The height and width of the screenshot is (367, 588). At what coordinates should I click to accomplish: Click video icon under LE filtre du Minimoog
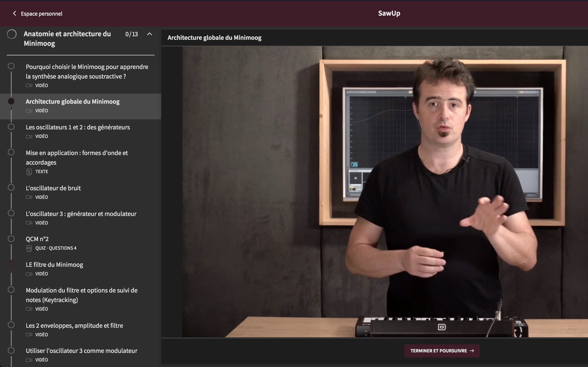tap(29, 274)
